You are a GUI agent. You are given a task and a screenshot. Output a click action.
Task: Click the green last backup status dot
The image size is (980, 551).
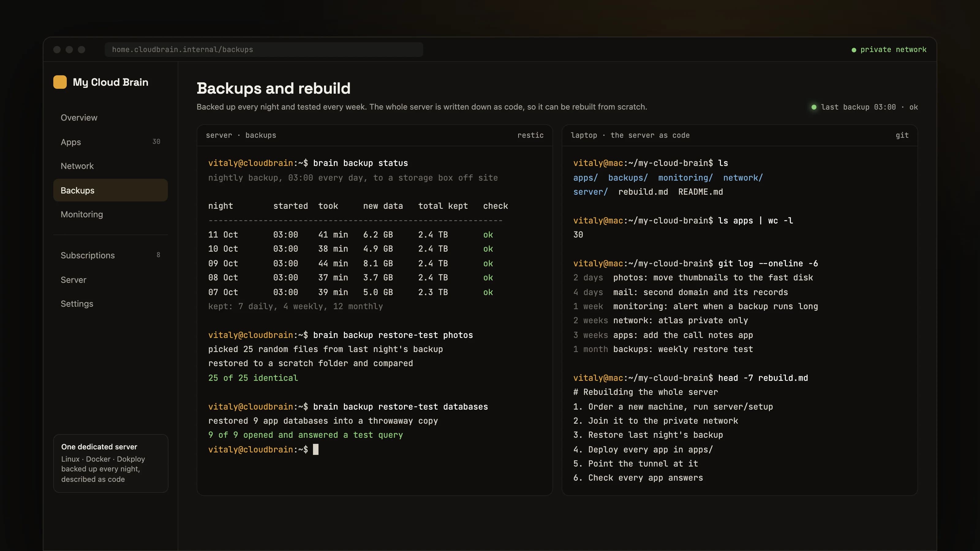click(x=814, y=107)
